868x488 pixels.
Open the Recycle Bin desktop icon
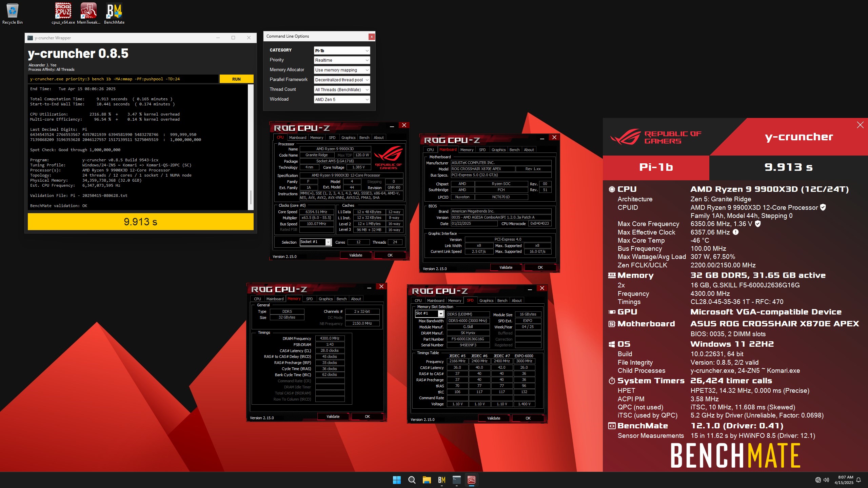[x=13, y=14]
